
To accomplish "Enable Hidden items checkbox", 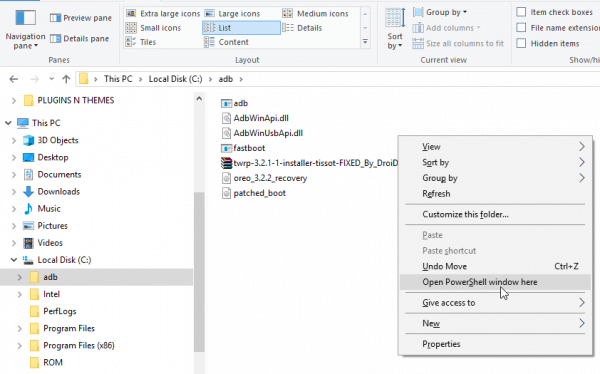I will [521, 43].
